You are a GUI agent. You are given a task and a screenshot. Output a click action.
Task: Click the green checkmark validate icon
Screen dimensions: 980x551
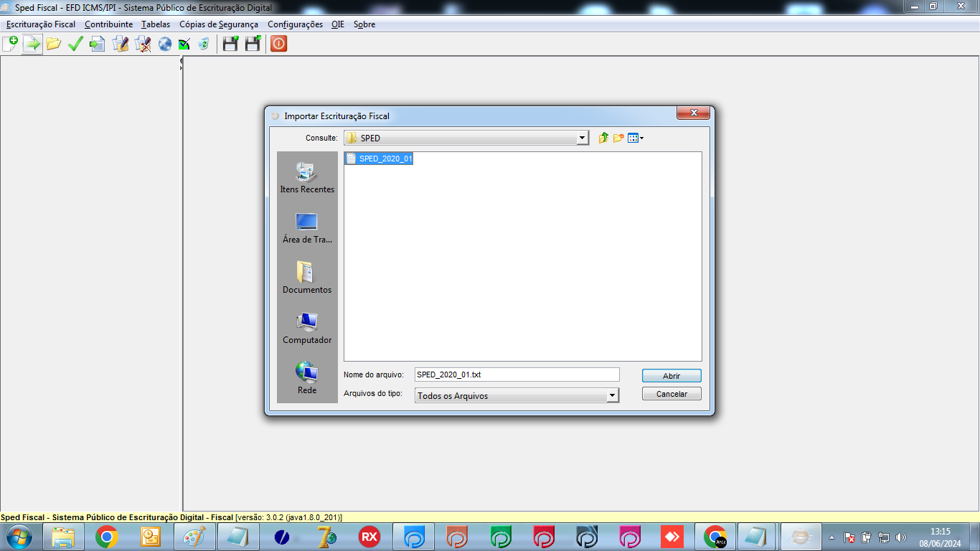click(x=75, y=44)
